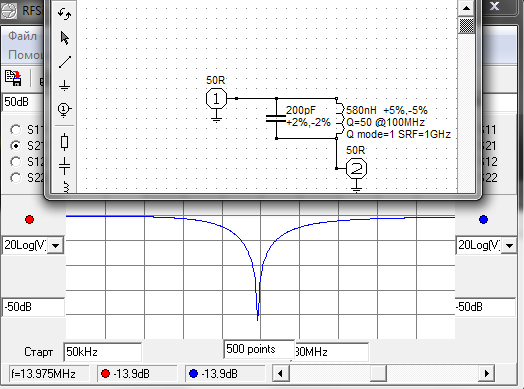
Task: Select the arrow pointer tool
Action: 64,38
